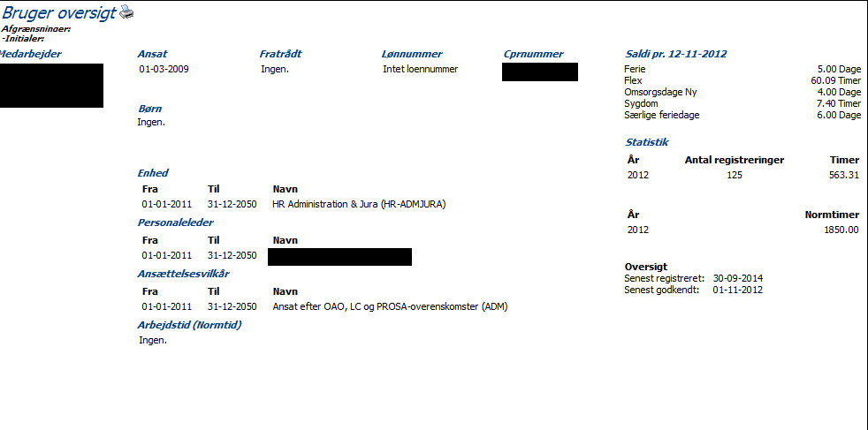Click the Ansat date 01-03-2009
The height and width of the screenshot is (430, 868).
[164, 69]
